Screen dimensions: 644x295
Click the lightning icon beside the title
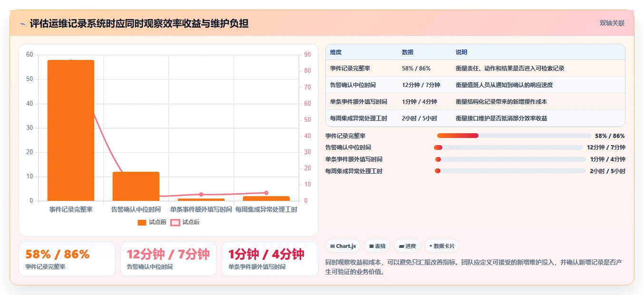tap(22, 23)
